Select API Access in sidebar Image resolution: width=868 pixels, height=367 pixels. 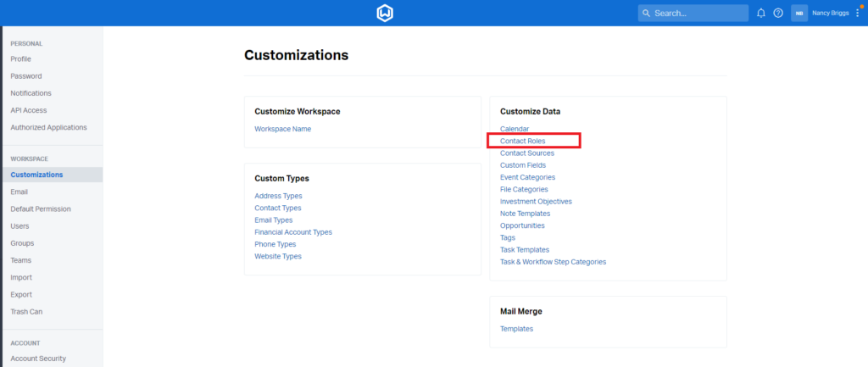pyautogui.click(x=29, y=110)
